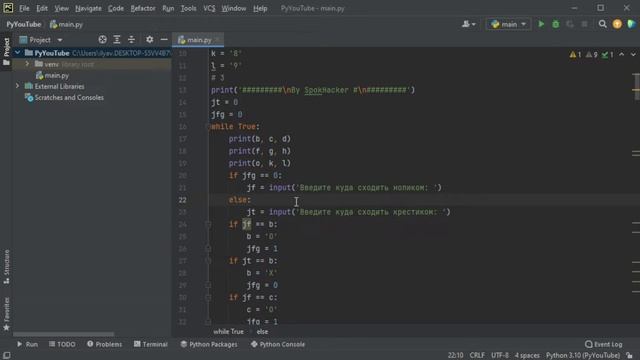Open the File menu
Viewport: 640px width, 360px height.
pyautogui.click(x=24, y=8)
